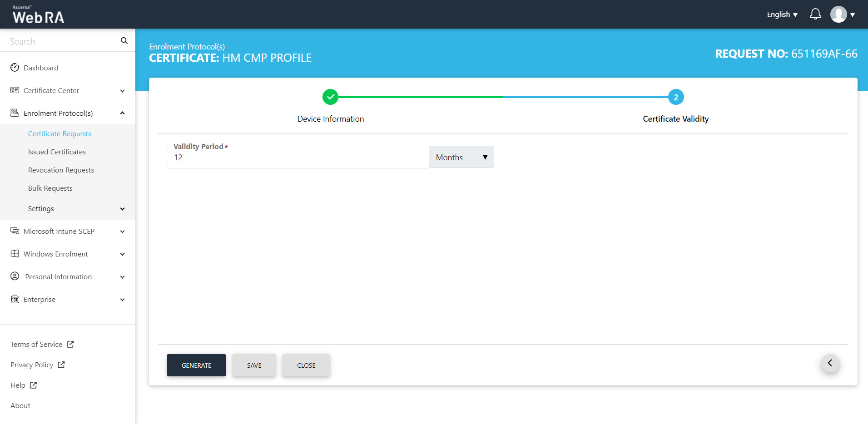Click the notification bell icon

(x=815, y=15)
